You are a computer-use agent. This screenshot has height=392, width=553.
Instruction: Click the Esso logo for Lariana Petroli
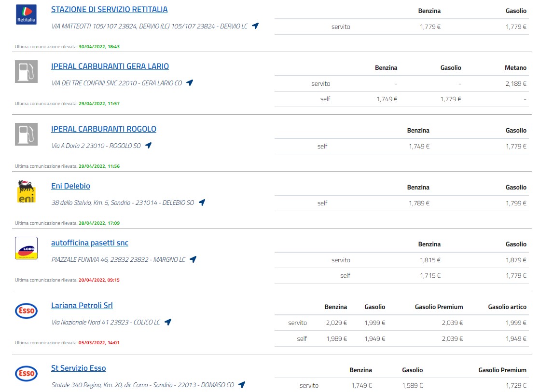(x=26, y=311)
